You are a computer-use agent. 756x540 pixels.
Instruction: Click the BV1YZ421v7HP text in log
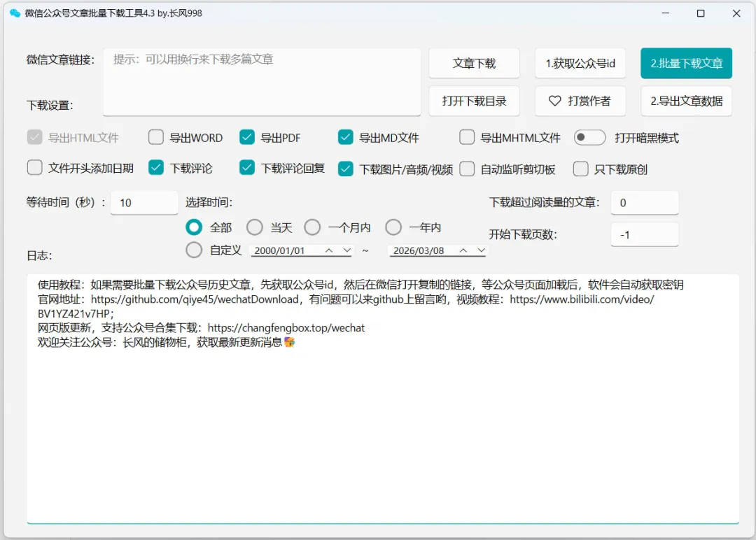(x=76, y=313)
